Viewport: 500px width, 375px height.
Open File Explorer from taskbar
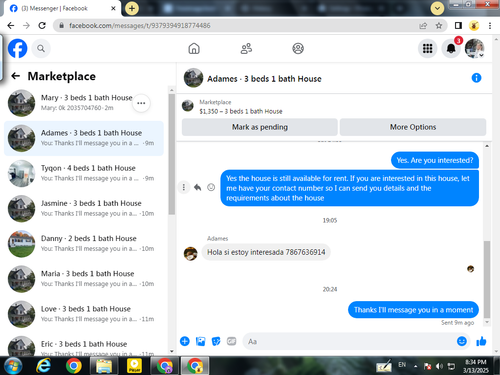104,366
